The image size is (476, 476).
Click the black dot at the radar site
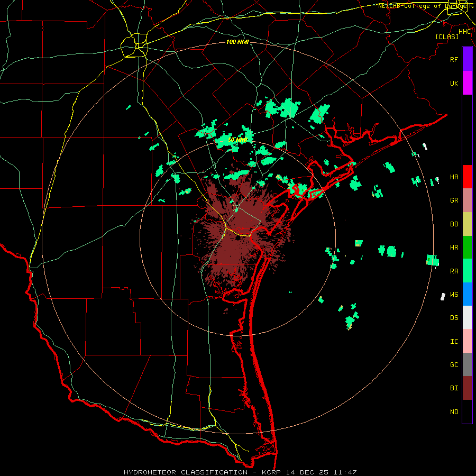coord(237,238)
